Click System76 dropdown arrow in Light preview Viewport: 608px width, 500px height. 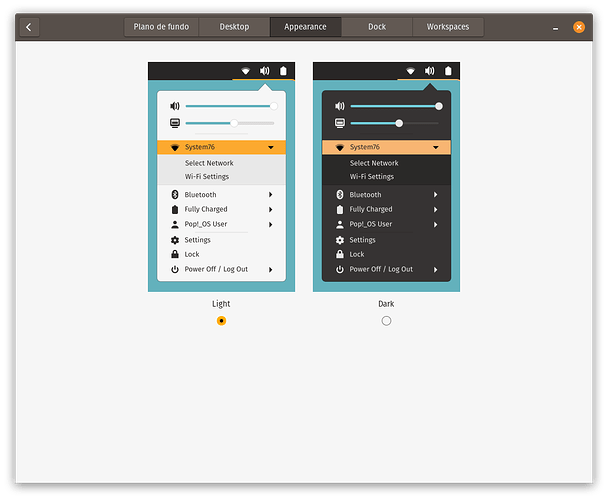pyautogui.click(x=271, y=147)
